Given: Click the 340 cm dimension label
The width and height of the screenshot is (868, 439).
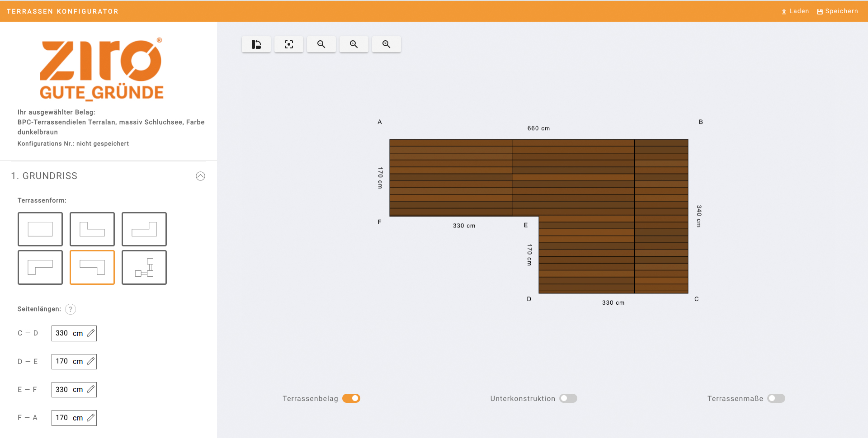Looking at the screenshot, I should tap(699, 216).
